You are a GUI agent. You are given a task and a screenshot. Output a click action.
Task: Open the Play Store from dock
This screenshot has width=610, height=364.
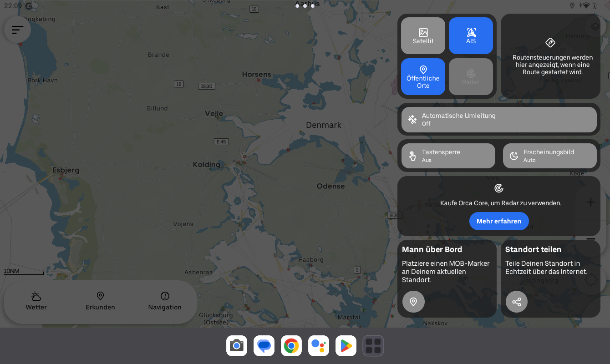(346, 346)
